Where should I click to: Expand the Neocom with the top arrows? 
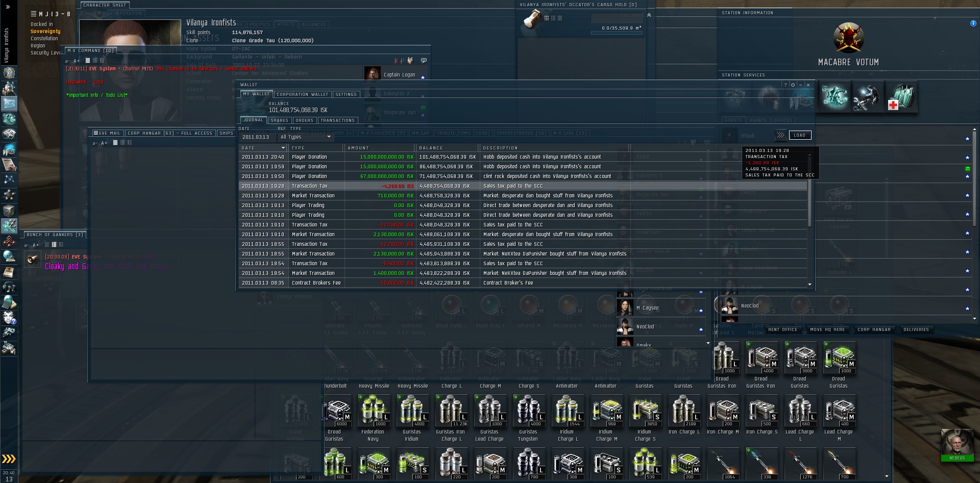(x=8, y=7)
